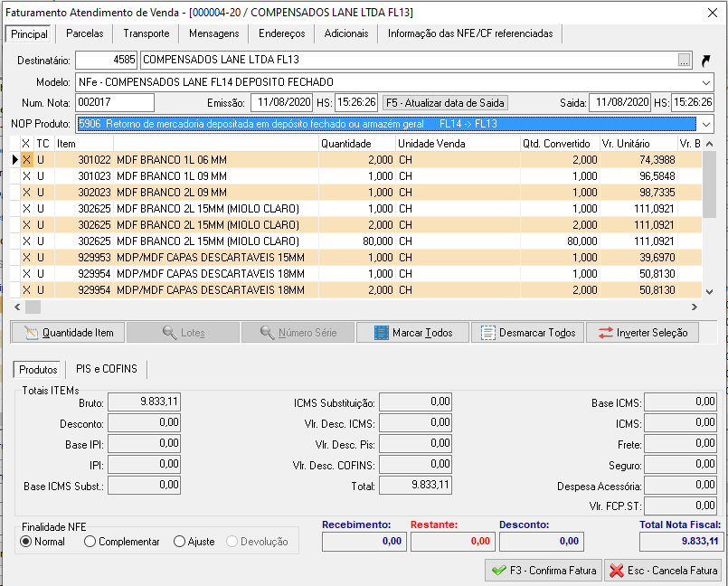Click horizontal scrollbar right arrow of item grid
728x586 pixels.
coord(695,307)
